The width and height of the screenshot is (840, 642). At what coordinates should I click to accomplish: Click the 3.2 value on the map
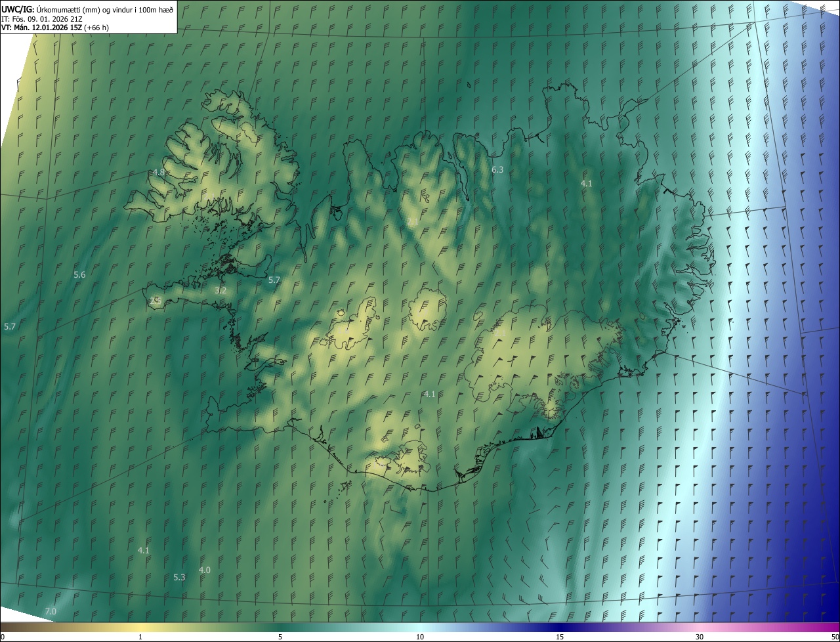[220, 290]
